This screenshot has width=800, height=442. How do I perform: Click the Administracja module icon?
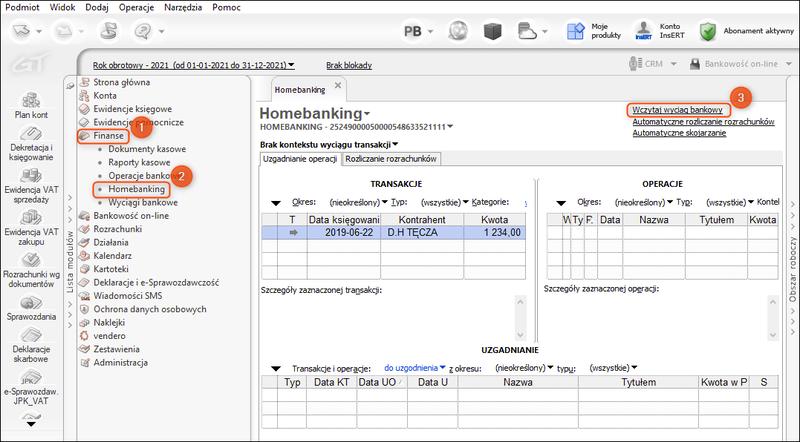click(x=84, y=363)
